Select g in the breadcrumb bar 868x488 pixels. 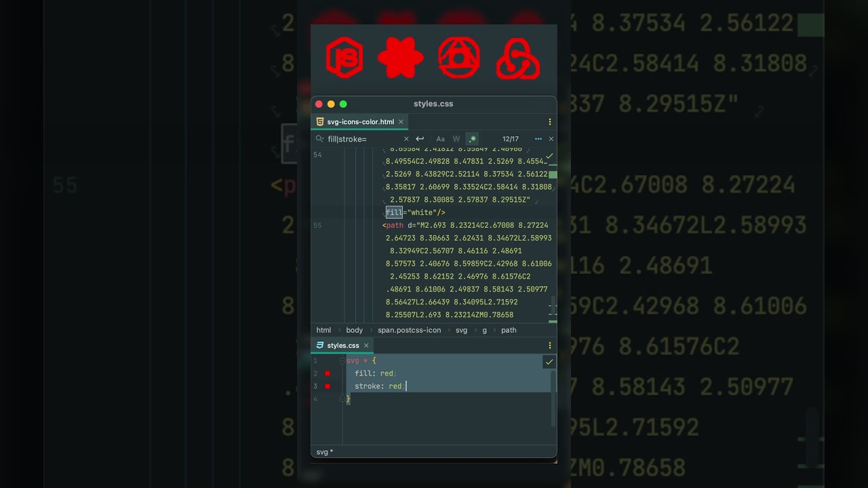click(484, 330)
